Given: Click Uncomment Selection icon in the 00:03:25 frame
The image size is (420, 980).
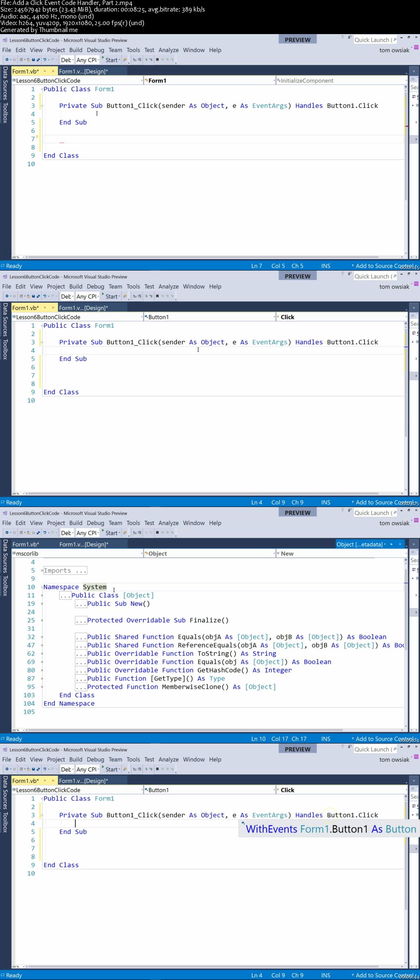Looking at the screenshot, I should pos(151,296).
